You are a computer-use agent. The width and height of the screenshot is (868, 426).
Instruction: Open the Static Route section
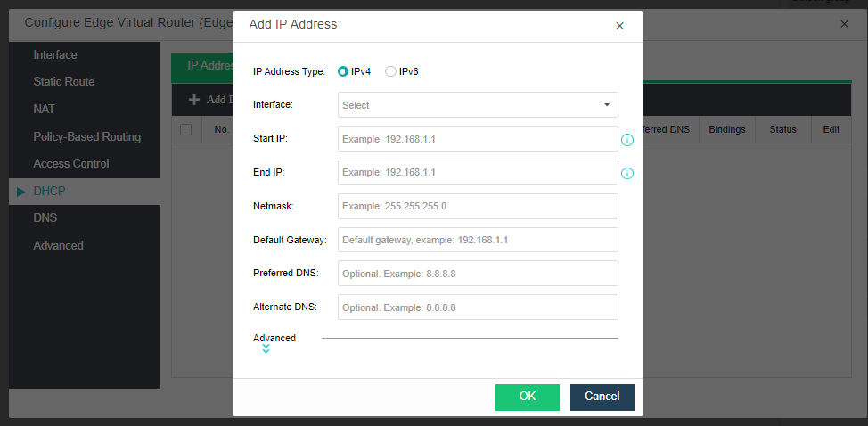tap(63, 82)
